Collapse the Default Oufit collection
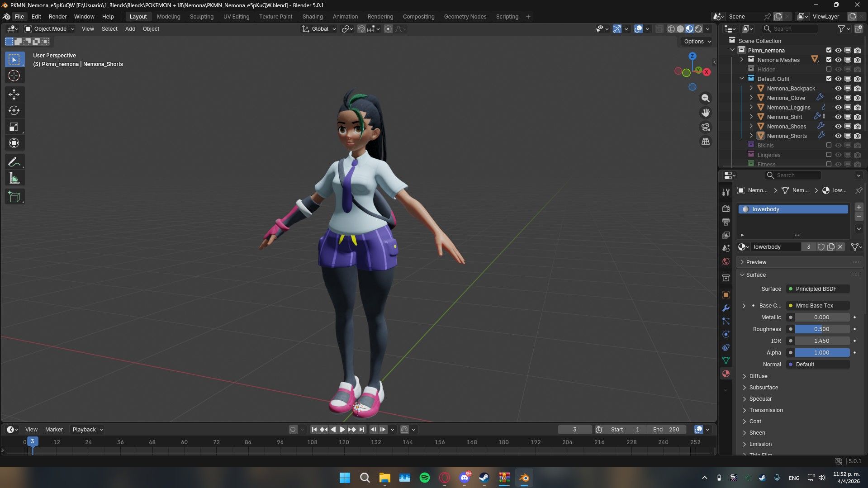The height and width of the screenshot is (488, 868). [x=742, y=79]
